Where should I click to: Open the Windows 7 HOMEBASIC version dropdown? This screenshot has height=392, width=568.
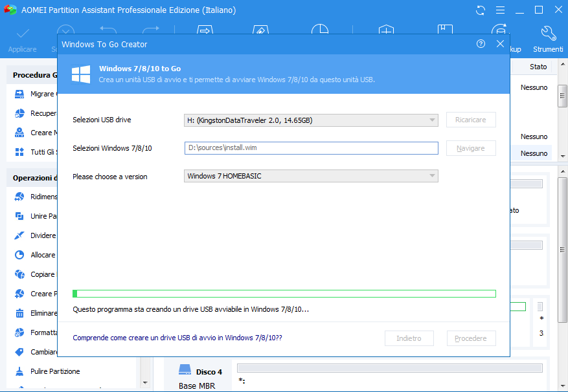(x=311, y=176)
